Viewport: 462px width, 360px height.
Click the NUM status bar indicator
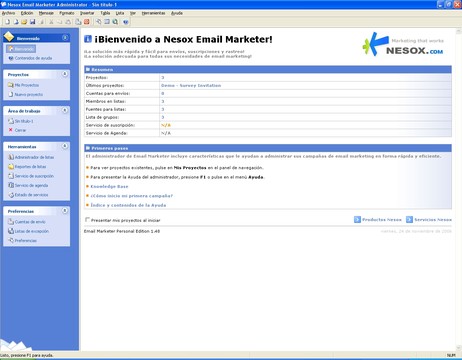click(x=451, y=355)
